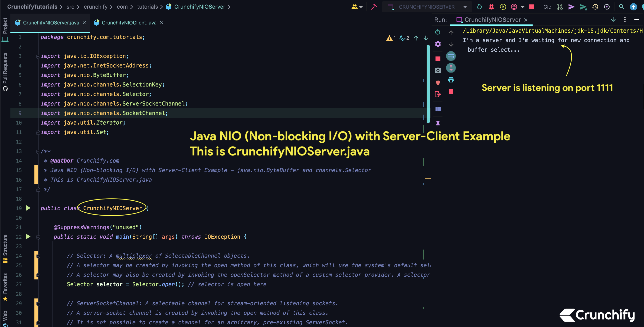644x327 pixels.
Task: Click the Git show history clock icon
Action: [595, 7]
